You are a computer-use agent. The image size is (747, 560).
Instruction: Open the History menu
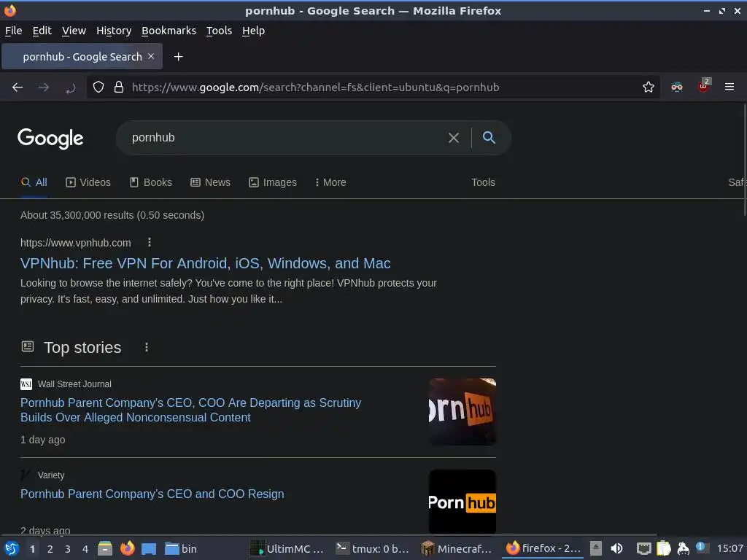tap(114, 31)
